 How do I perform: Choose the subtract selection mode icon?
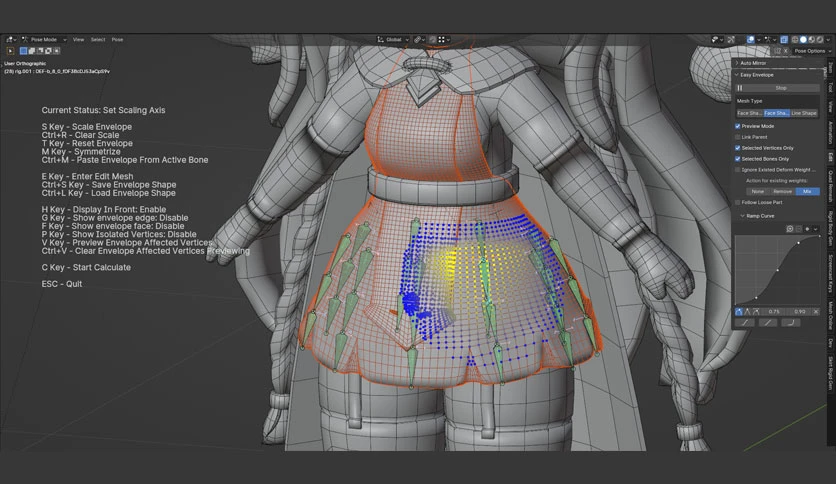tap(40, 51)
